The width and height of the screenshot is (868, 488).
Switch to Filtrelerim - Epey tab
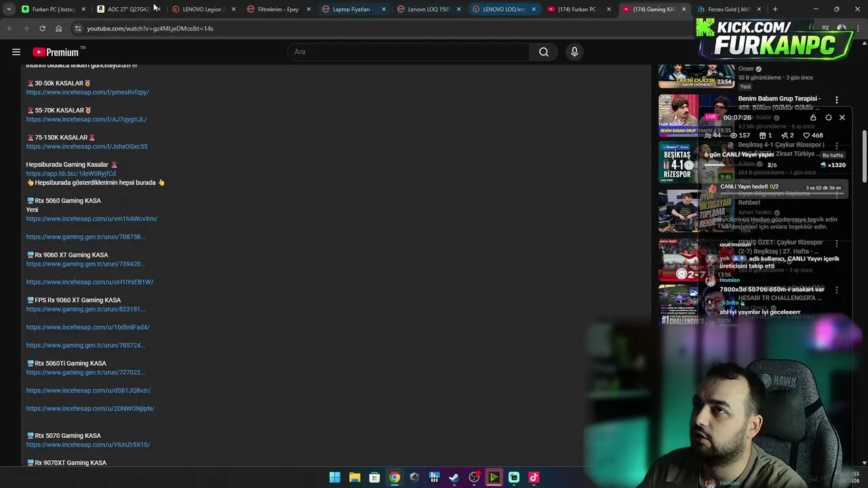tap(279, 9)
